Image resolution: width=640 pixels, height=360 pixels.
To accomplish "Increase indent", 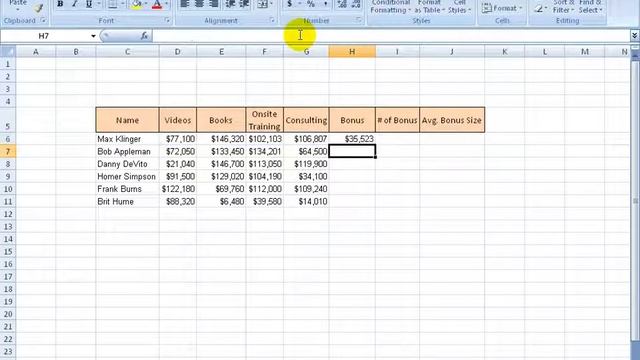I will [x=244, y=4].
